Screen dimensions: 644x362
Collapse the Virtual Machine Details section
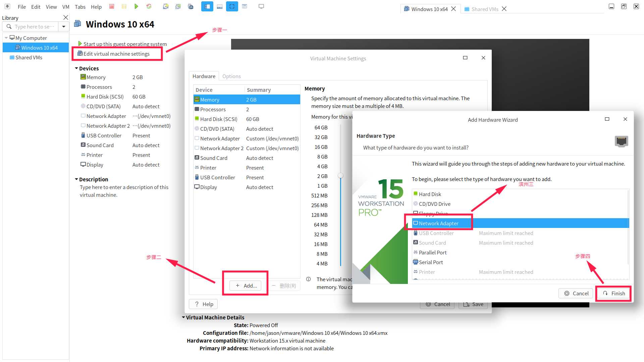click(x=183, y=317)
